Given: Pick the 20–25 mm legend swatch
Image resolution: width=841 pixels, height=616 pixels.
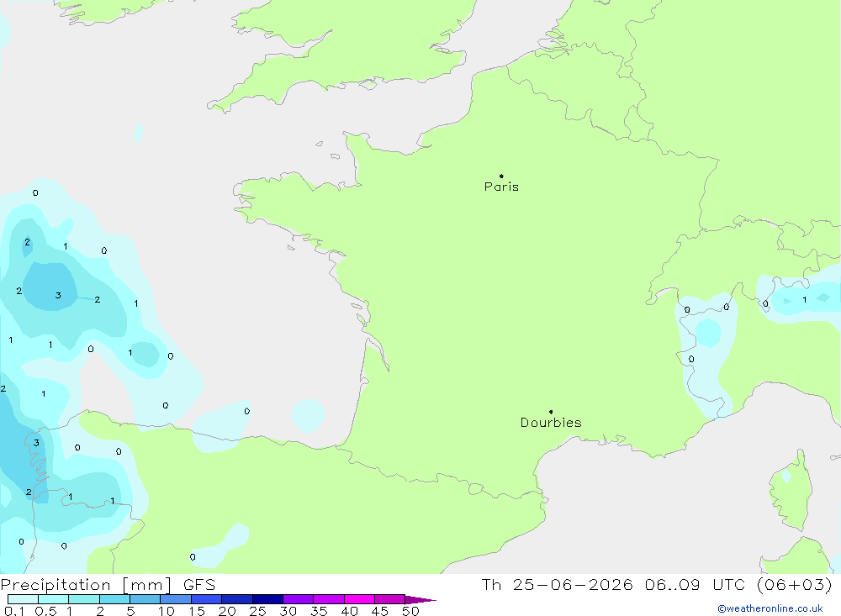Looking at the screenshot, I should pos(237,599).
